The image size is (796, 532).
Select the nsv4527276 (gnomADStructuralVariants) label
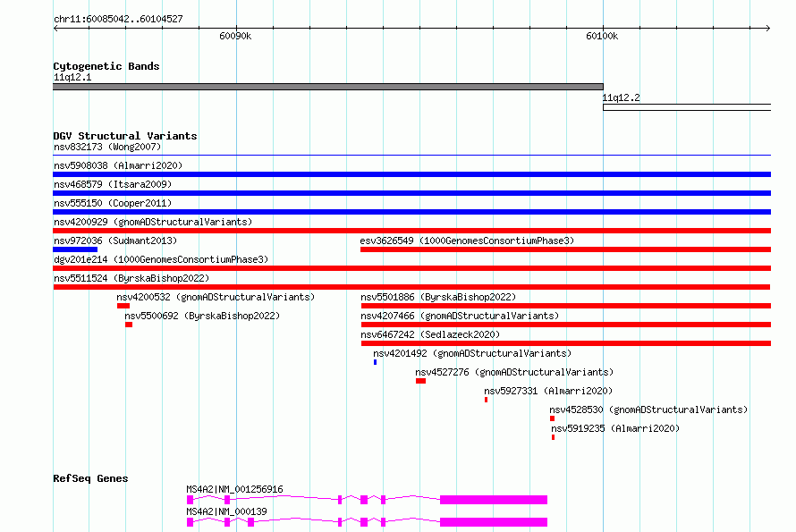click(x=514, y=373)
